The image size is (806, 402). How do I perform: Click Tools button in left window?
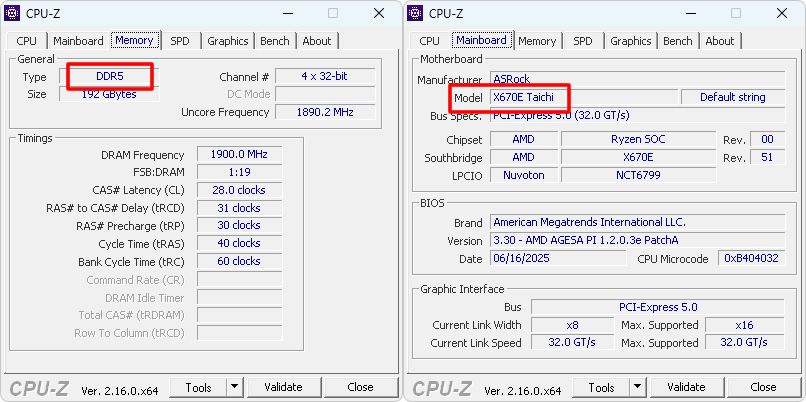[x=198, y=387]
